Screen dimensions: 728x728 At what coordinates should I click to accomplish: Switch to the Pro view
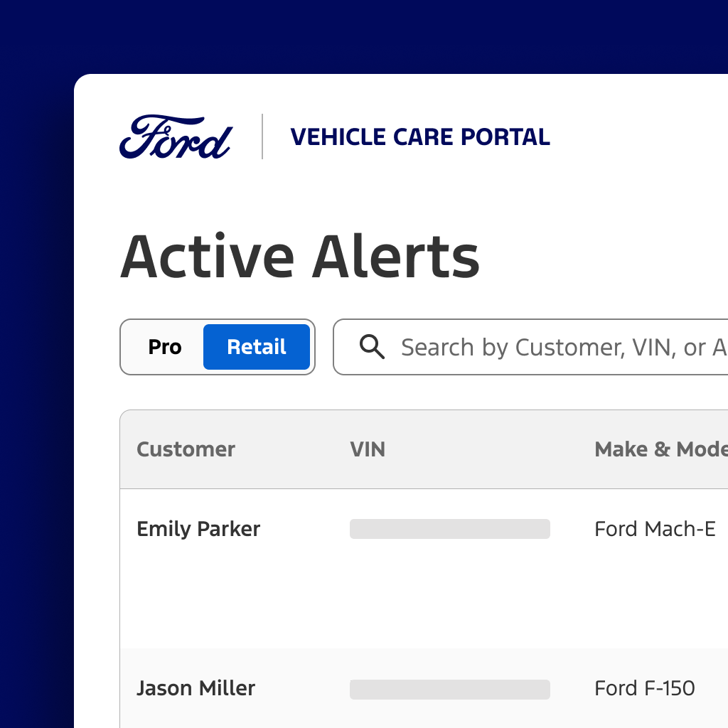click(x=164, y=347)
